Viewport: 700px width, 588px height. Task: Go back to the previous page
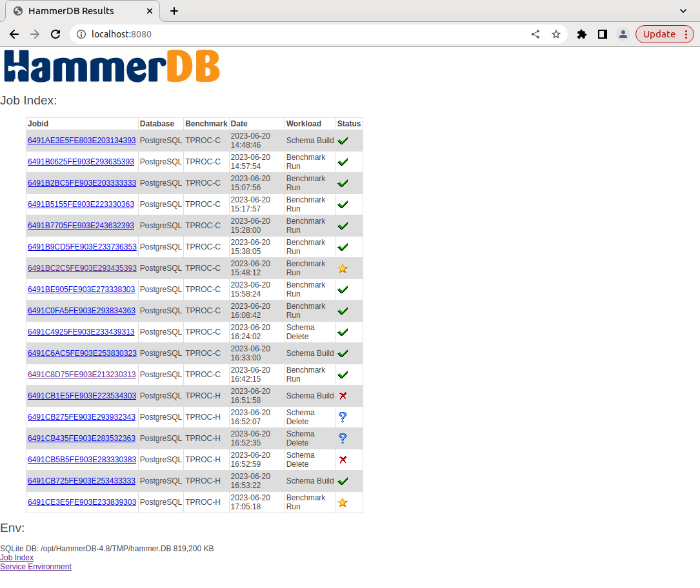[x=14, y=34]
